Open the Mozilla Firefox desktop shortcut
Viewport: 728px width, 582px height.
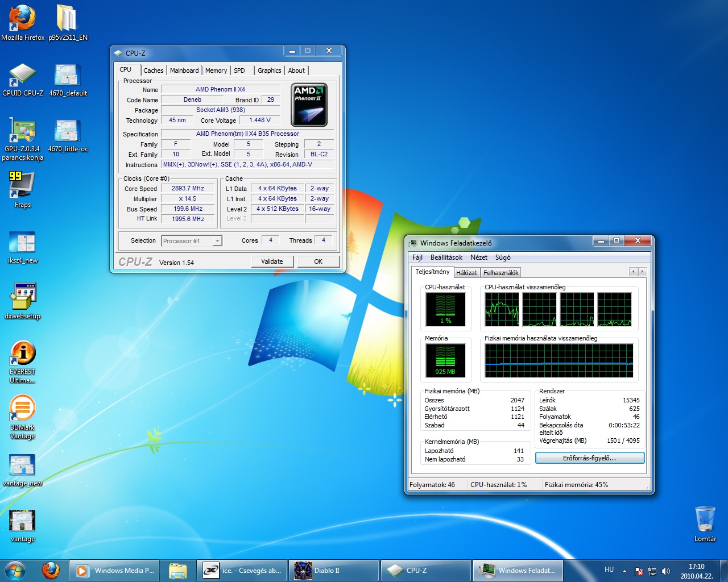click(x=23, y=23)
